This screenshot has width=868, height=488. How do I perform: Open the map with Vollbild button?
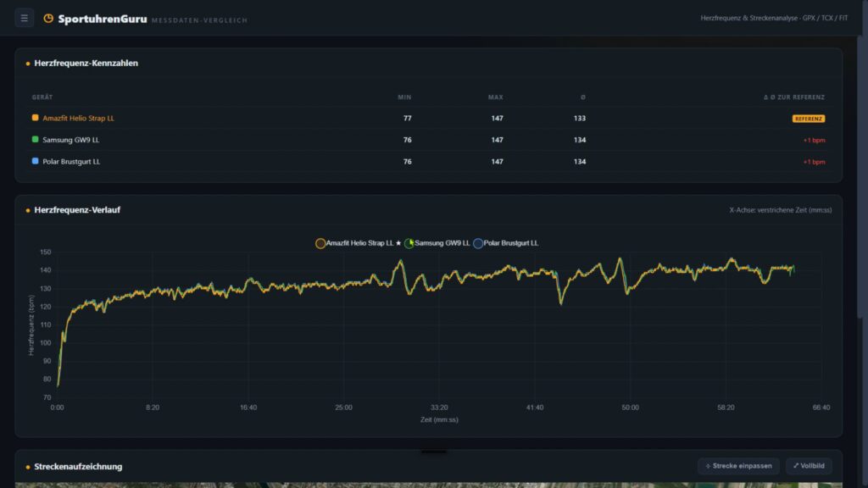point(809,466)
